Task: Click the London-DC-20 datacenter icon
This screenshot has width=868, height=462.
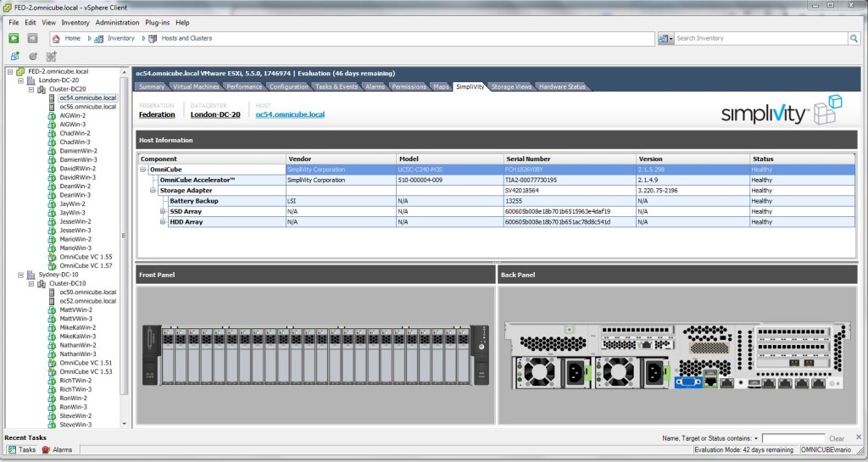Action: 31,81
